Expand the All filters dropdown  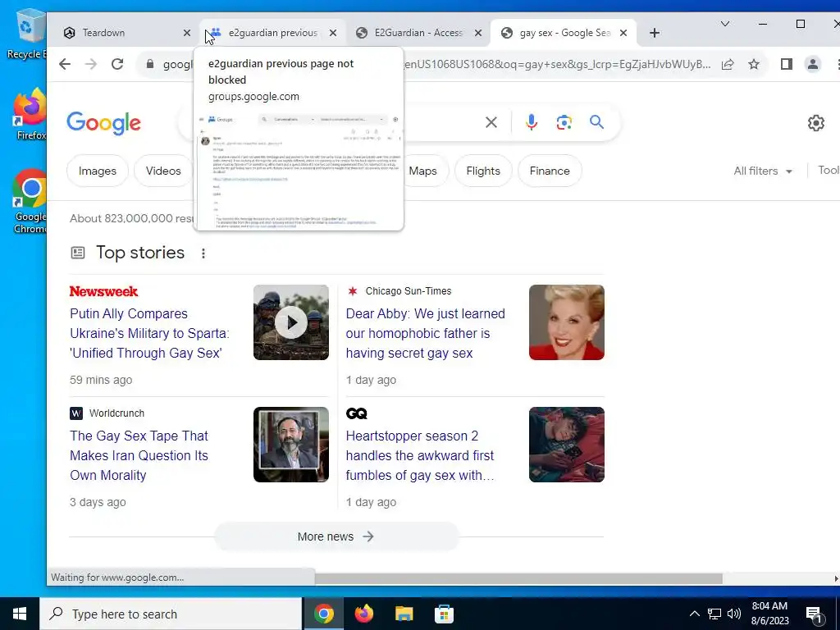click(763, 171)
